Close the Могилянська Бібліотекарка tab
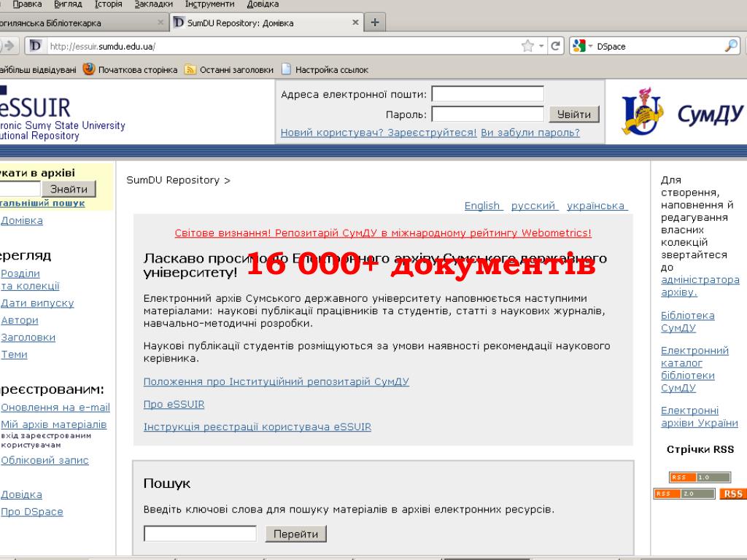747x560 pixels. (160, 23)
